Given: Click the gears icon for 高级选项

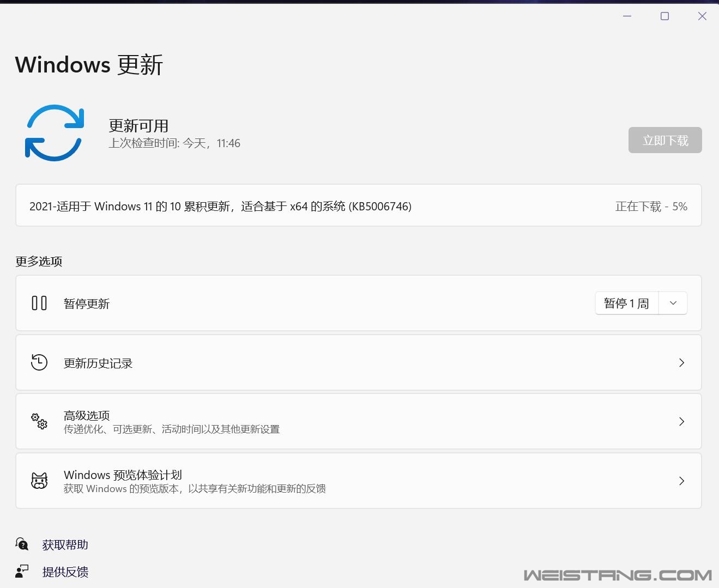Looking at the screenshot, I should click(x=39, y=421).
